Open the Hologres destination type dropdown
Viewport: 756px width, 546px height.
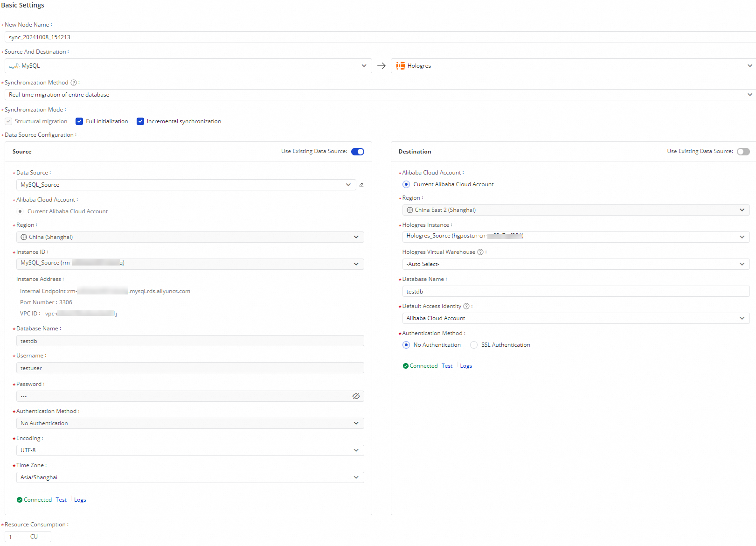pyautogui.click(x=573, y=66)
